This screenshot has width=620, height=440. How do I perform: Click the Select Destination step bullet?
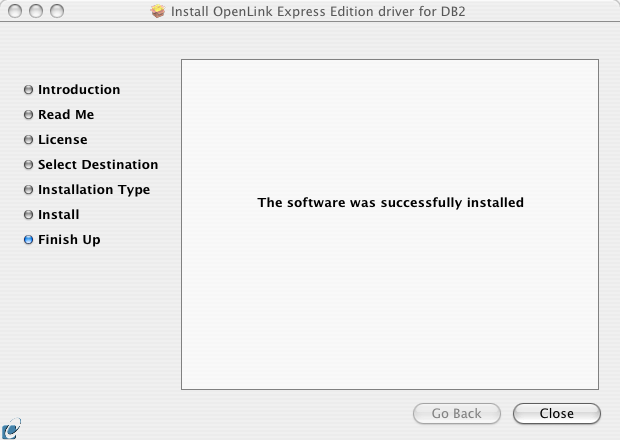(x=28, y=164)
